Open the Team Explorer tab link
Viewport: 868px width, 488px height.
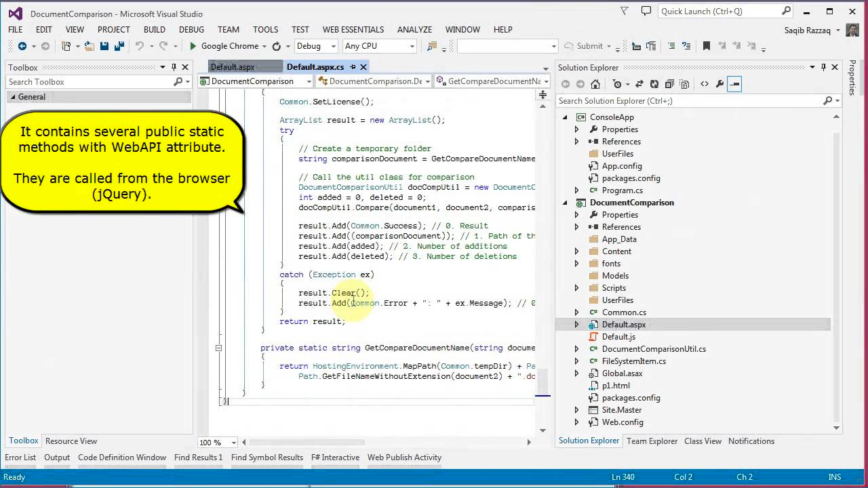652,441
